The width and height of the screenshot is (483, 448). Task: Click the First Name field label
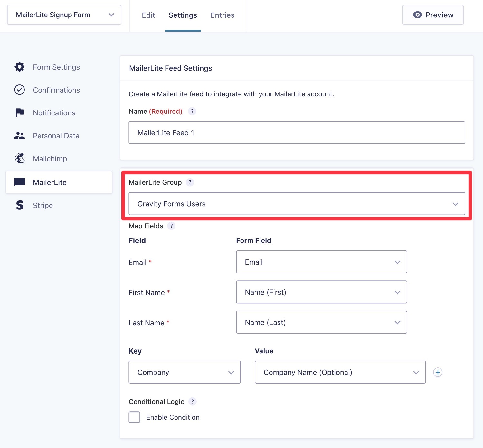click(147, 293)
